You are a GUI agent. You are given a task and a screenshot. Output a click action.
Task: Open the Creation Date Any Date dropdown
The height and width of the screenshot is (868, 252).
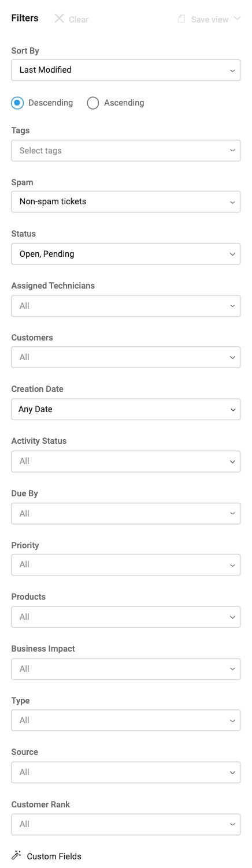[x=126, y=409]
